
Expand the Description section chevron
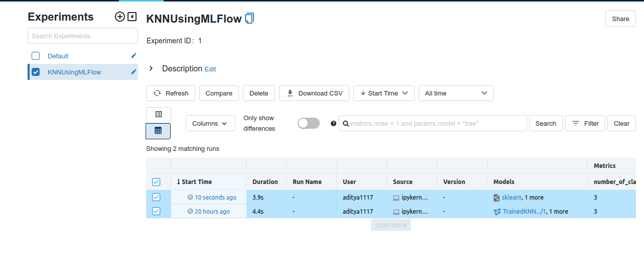pyautogui.click(x=151, y=69)
